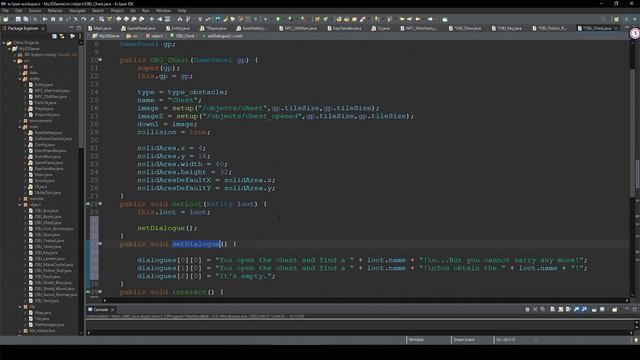The image size is (640, 360).
Task: Open the Edit menu
Action: [18, 11]
